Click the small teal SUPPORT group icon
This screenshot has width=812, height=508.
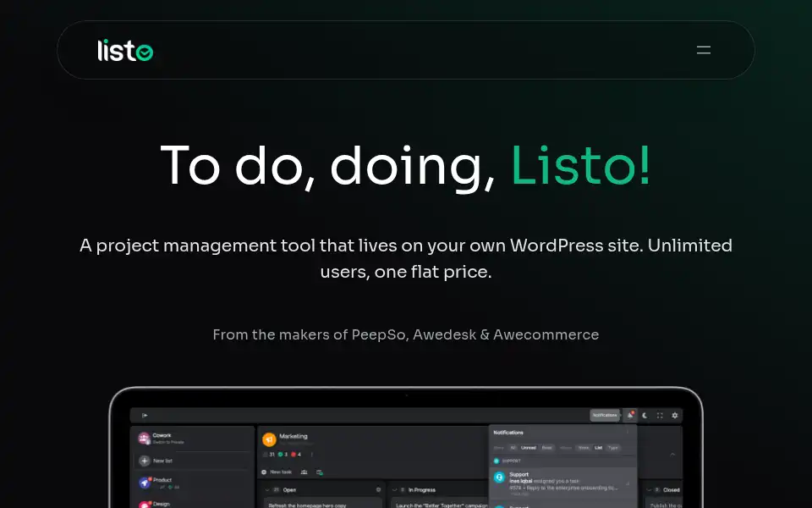497,461
